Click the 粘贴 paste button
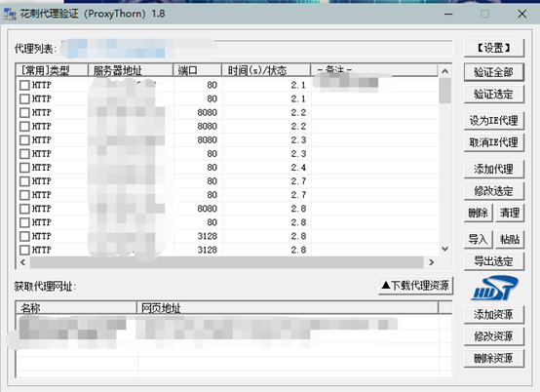Viewport: 540px width, 392px height. [510, 239]
